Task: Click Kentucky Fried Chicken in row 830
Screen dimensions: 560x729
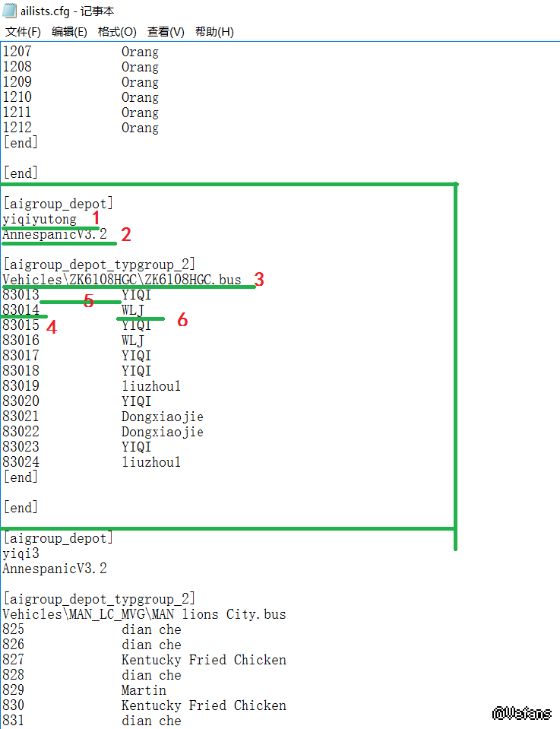Action: click(204, 705)
